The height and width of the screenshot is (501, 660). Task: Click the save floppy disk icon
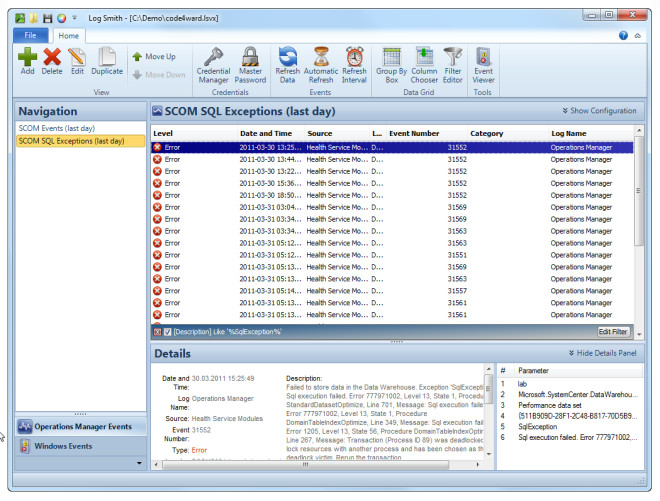48,18
